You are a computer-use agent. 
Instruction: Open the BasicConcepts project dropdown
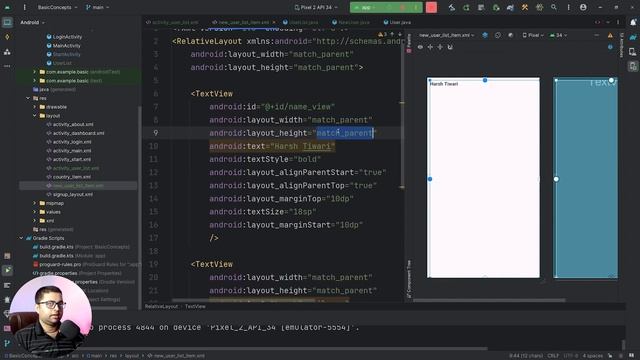pos(57,7)
